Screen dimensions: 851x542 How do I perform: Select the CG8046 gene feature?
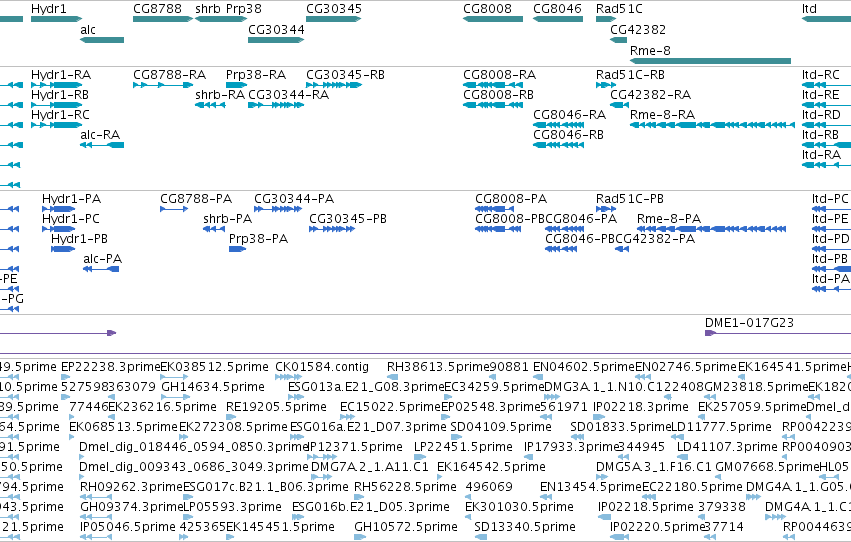[x=558, y=19]
